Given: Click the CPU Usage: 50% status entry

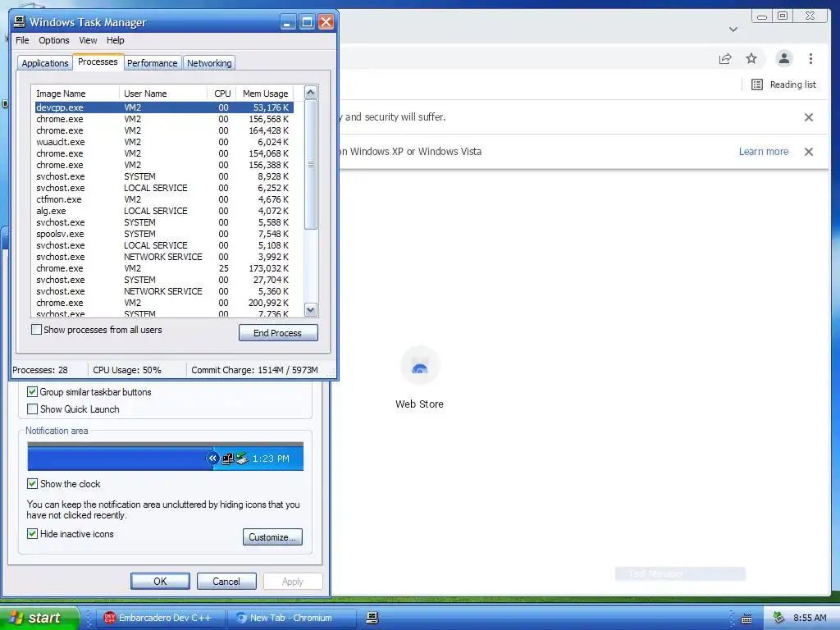Looking at the screenshot, I should pos(127,370).
